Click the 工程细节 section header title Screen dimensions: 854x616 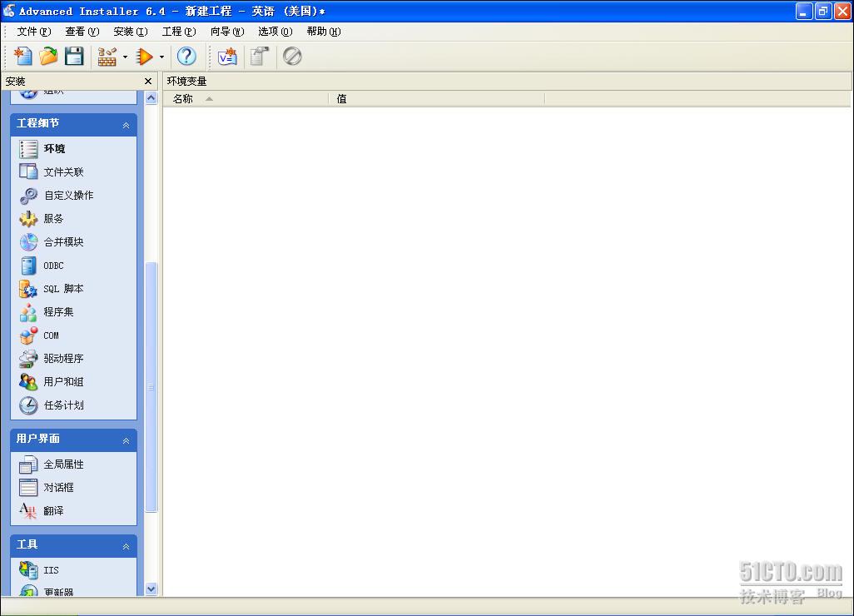[x=37, y=123]
